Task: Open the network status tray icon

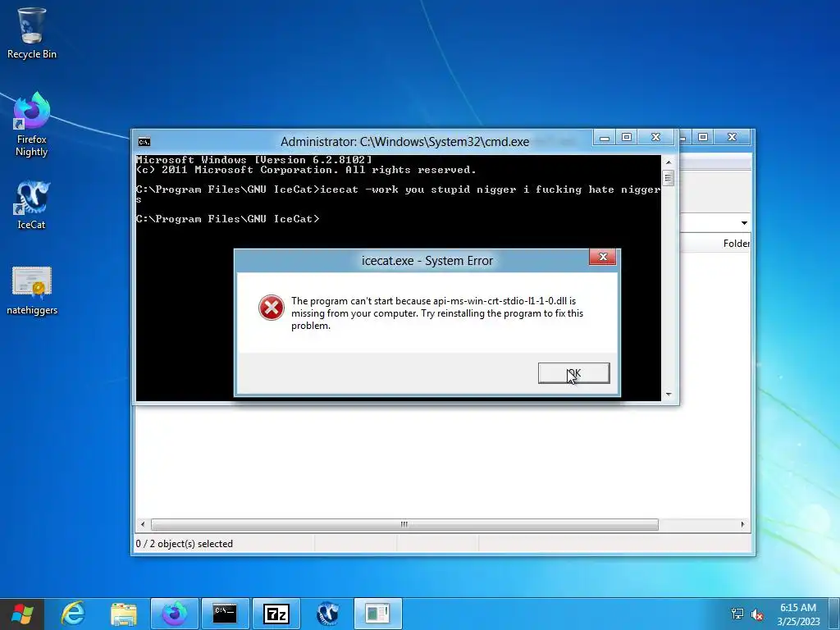Action: click(x=737, y=614)
